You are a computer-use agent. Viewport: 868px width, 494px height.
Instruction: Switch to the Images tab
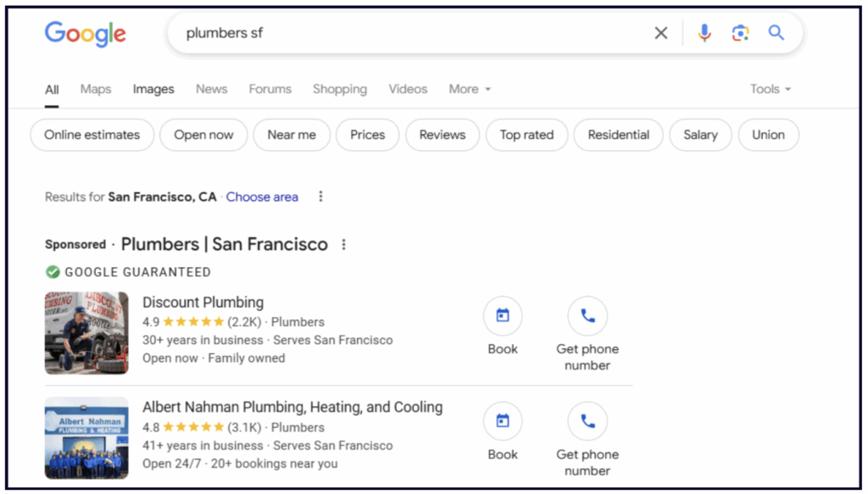click(153, 89)
